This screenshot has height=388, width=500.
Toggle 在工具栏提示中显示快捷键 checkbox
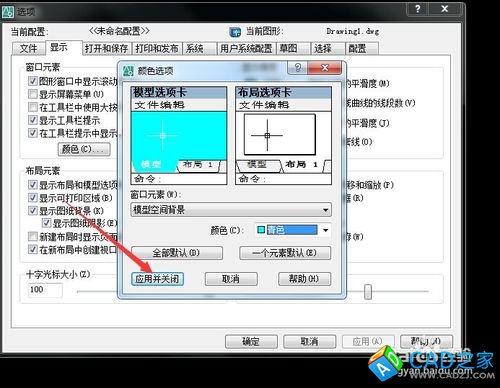32,133
